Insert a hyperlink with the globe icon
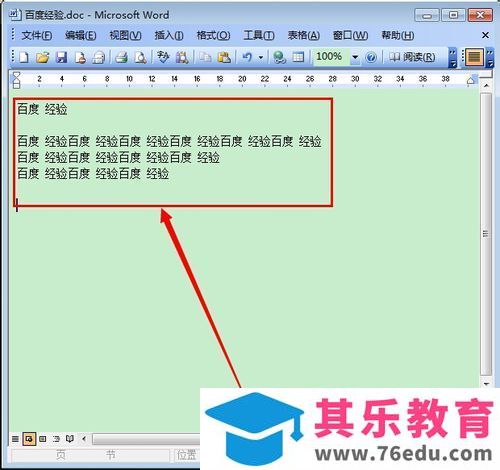The height and width of the screenshot is (470, 500). (x=279, y=57)
